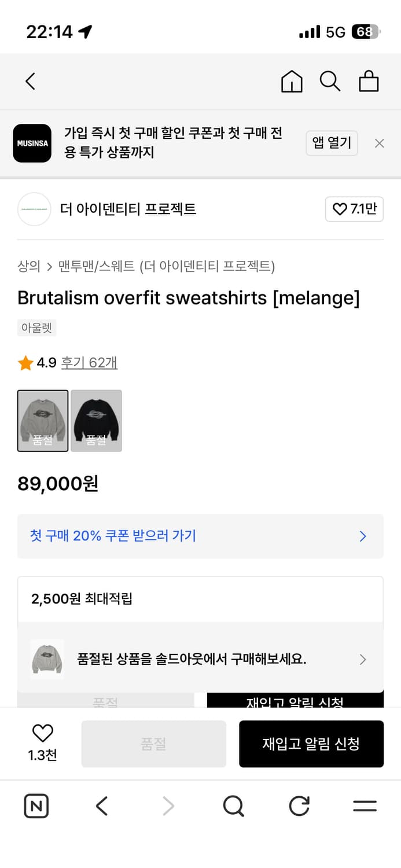Image resolution: width=401 pixels, height=868 pixels.
Task: Tap the back arrow in the header
Action: point(31,82)
